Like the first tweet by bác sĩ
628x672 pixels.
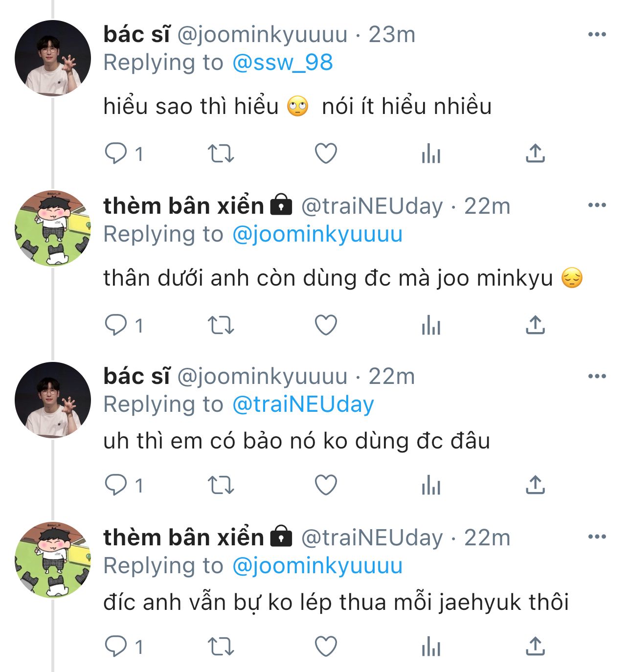coord(326,154)
